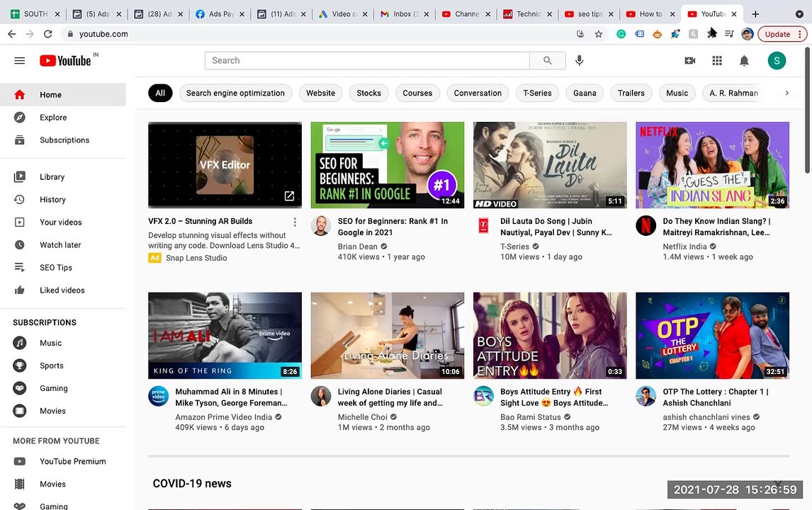Viewport: 812px width, 510px height.
Task: Open Gaming under Subscriptions
Action: click(x=62, y=388)
